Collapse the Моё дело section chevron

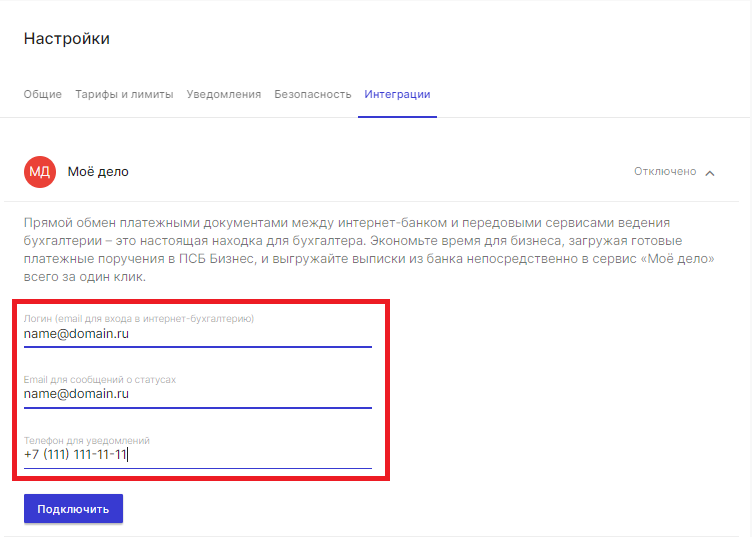point(710,173)
